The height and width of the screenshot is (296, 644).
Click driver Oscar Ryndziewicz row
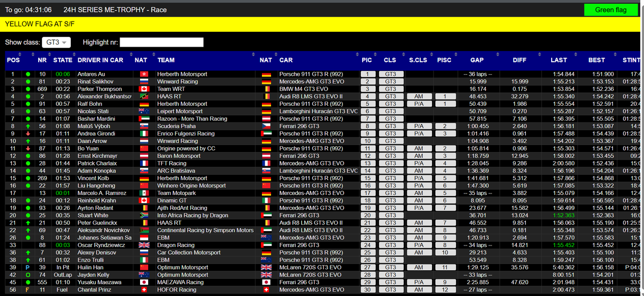tap(322, 245)
